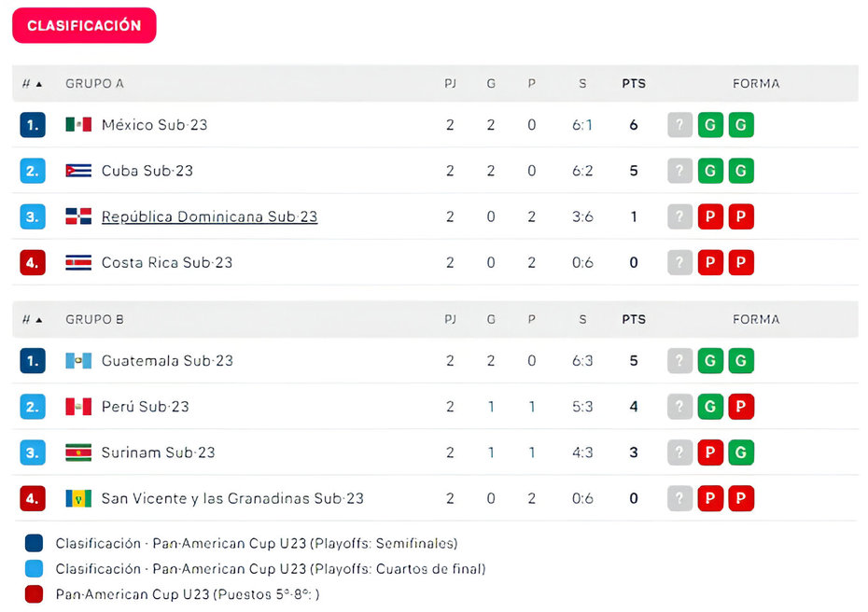Click Perú's red P form badge
Viewport: 868px width, 612px height.
741,407
